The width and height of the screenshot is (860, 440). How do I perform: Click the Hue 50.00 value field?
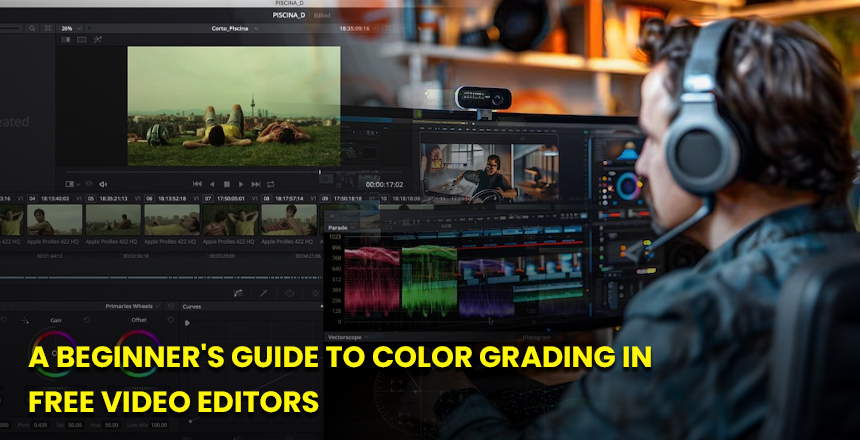click(x=111, y=425)
